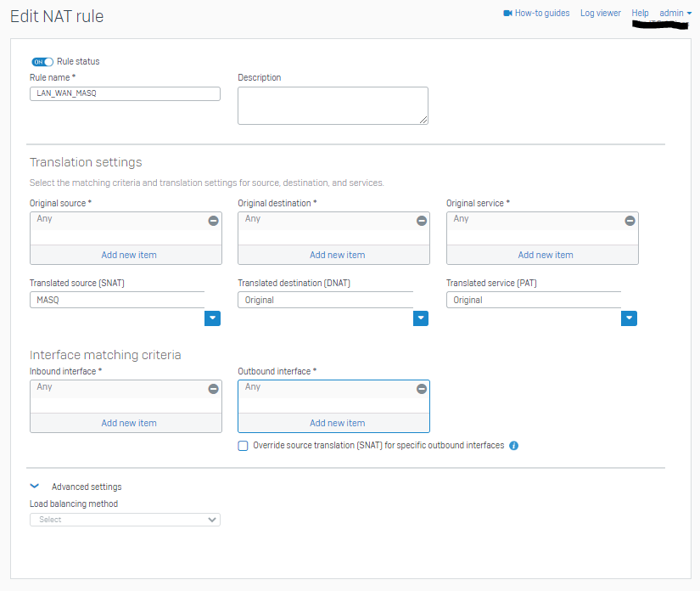Open the Translated destination (DNAT) dropdown arrow

point(421,318)
